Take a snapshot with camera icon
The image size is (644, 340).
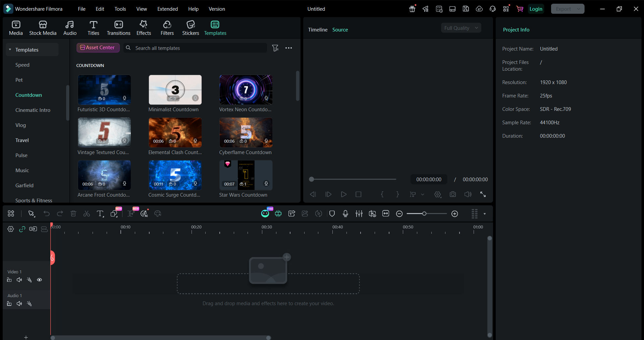tap(453, 194)
